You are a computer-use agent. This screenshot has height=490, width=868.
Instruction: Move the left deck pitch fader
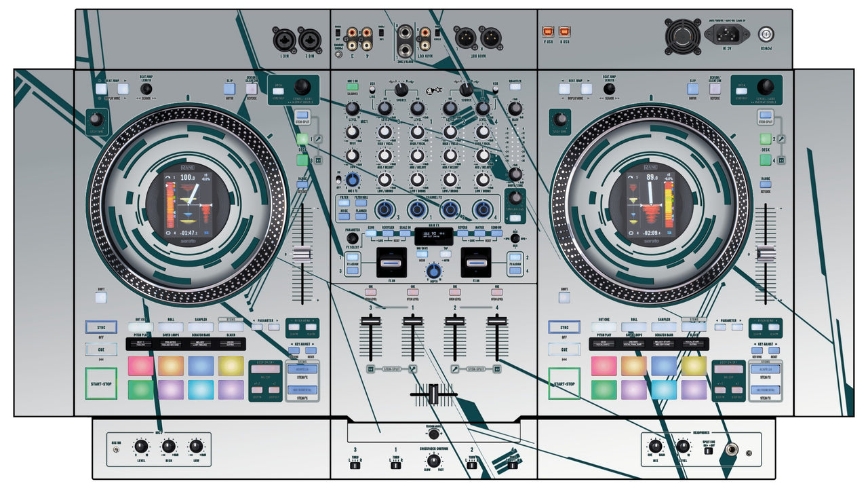[302, 254]
